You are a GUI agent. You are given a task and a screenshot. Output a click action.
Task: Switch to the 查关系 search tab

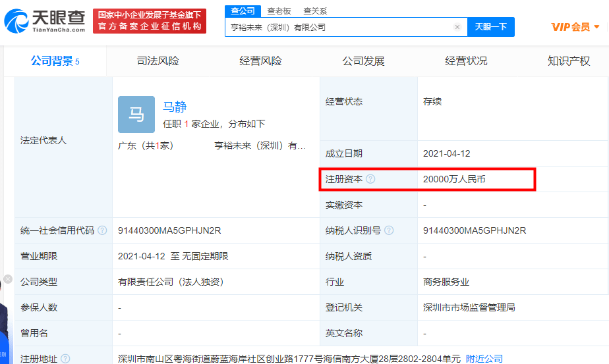[315, 11]
